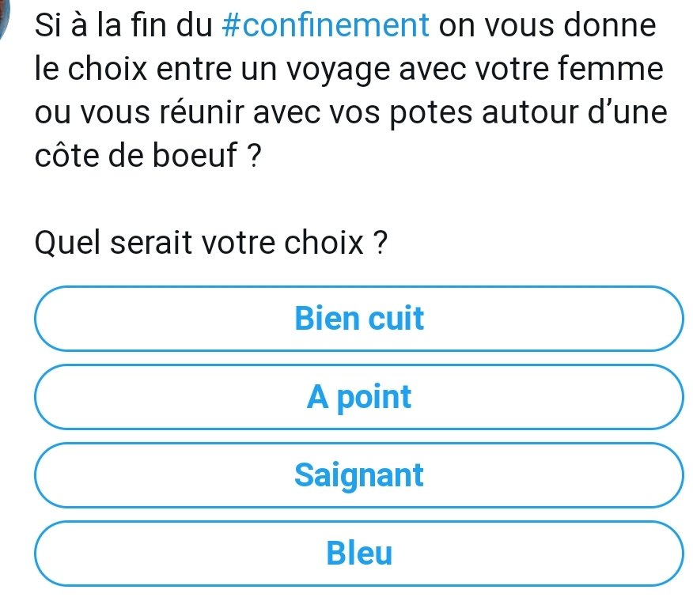Click the words 'côte de boeuf ?'
693x616 pixels.
pos(148,157)
